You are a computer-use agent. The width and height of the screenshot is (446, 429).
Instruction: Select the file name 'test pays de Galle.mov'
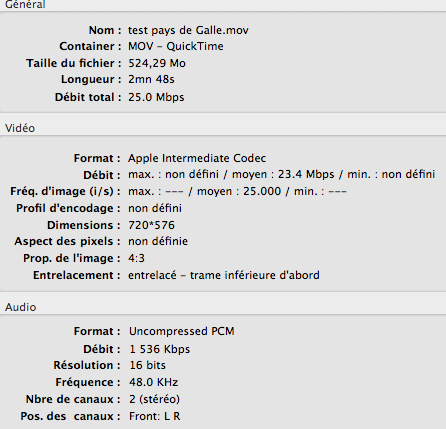[x=188, y=30]
